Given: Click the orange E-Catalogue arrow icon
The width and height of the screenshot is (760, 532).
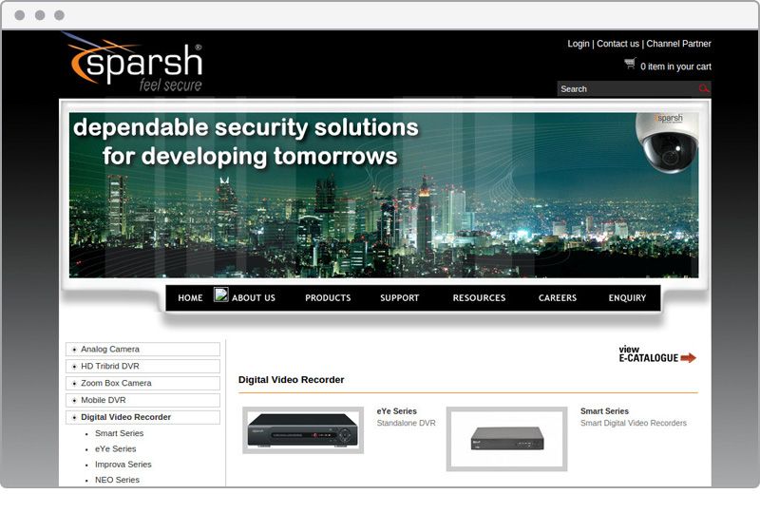Looking at the screenshot, I should 688,358.
